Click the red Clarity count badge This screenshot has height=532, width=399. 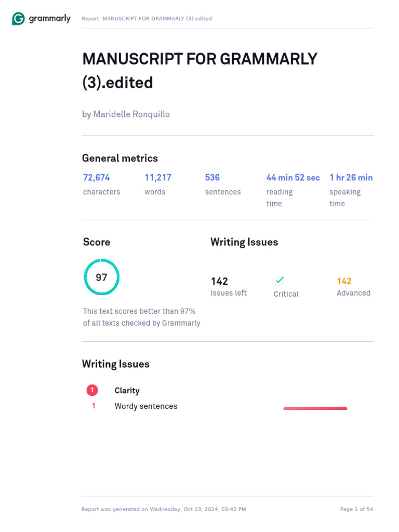[92, 390]
